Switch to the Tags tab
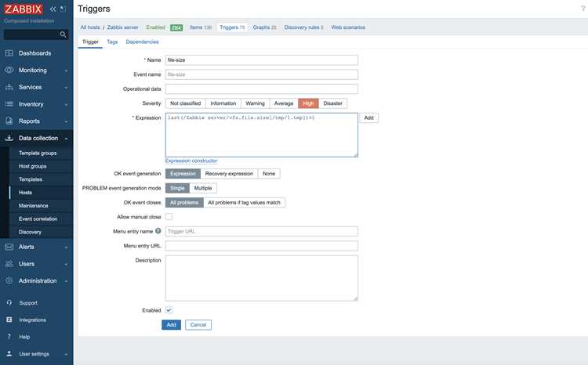588x365 pixels. pos(112,42)
